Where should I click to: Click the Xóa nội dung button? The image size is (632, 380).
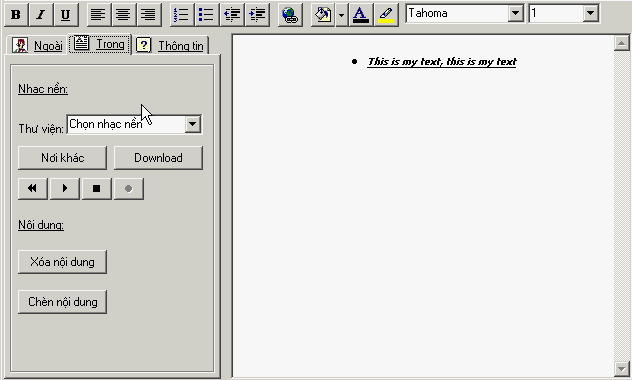click(62, 262)
